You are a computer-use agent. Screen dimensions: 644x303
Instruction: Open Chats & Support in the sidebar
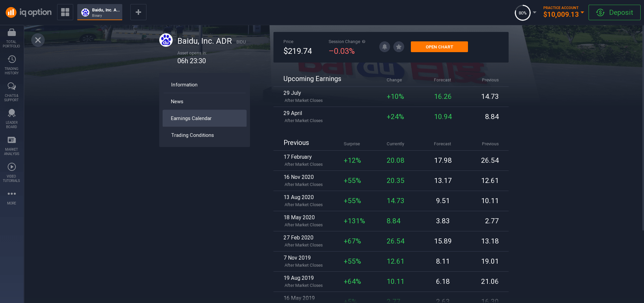coord(11,92)
